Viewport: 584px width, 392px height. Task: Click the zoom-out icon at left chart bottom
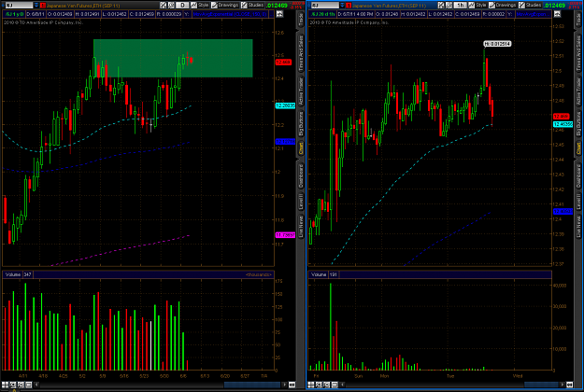(21, 385)
